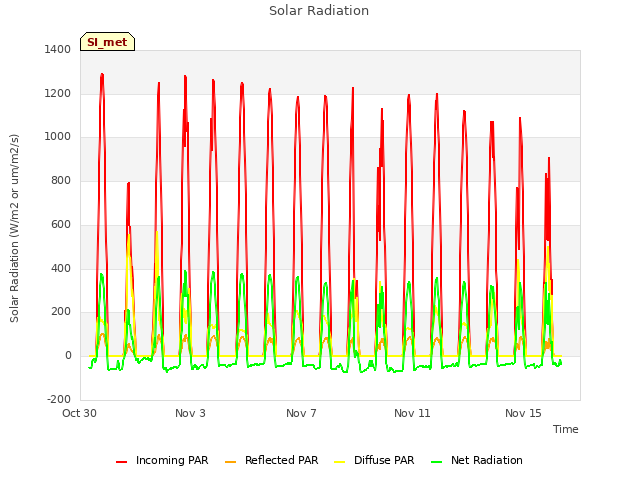The width and height of the screenshot is (640, 480).
Task: Click the orange Reflected PAR legend swatch
Action: (x=231, y=462)
